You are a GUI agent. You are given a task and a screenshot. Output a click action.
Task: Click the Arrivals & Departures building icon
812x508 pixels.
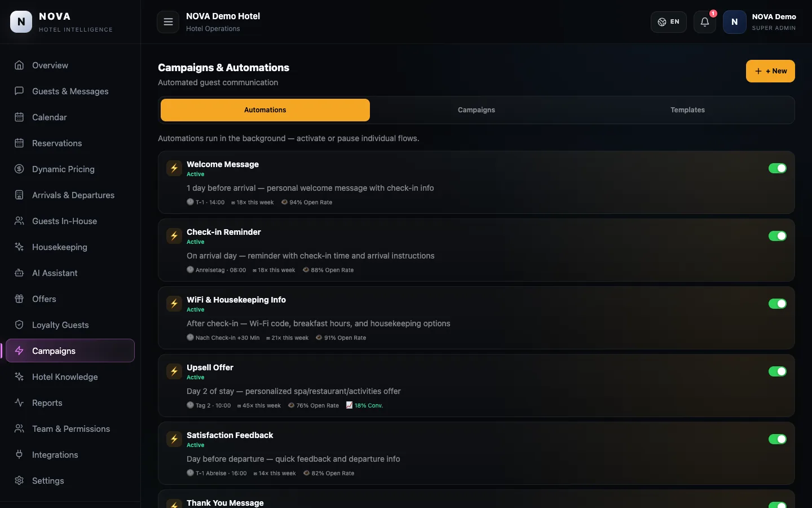click(19, 195)
